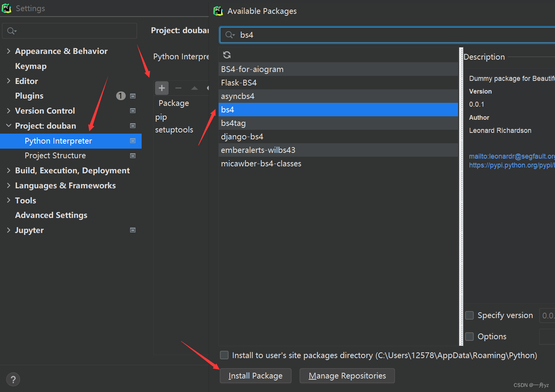Click PyCharm icon in Available Packages title

[x=218, y=11]
